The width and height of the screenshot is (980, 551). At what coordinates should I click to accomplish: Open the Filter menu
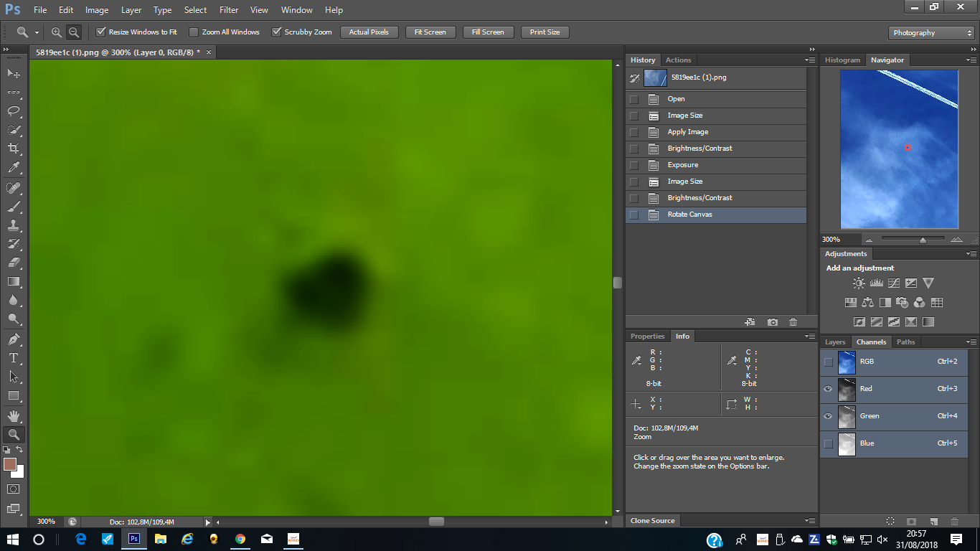(x=229, y=10)
